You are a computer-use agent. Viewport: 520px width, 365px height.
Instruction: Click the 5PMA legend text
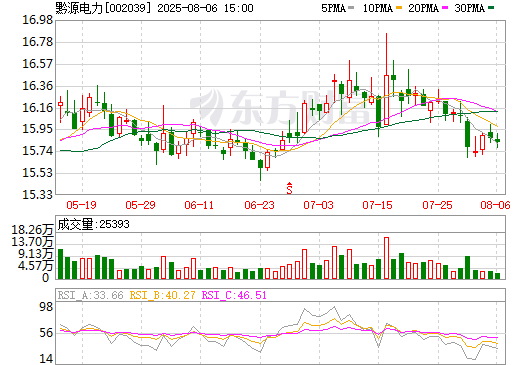tap(333, 8)
